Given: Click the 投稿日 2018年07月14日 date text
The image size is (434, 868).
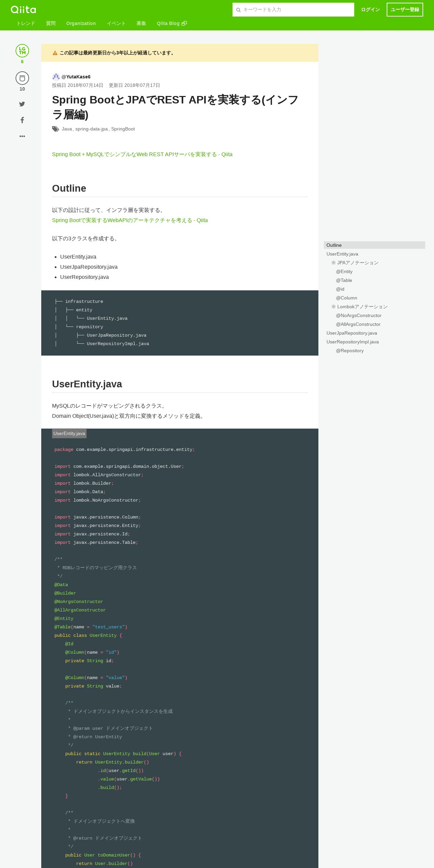Looking at the screenshot, I should (x=77, y=85).
